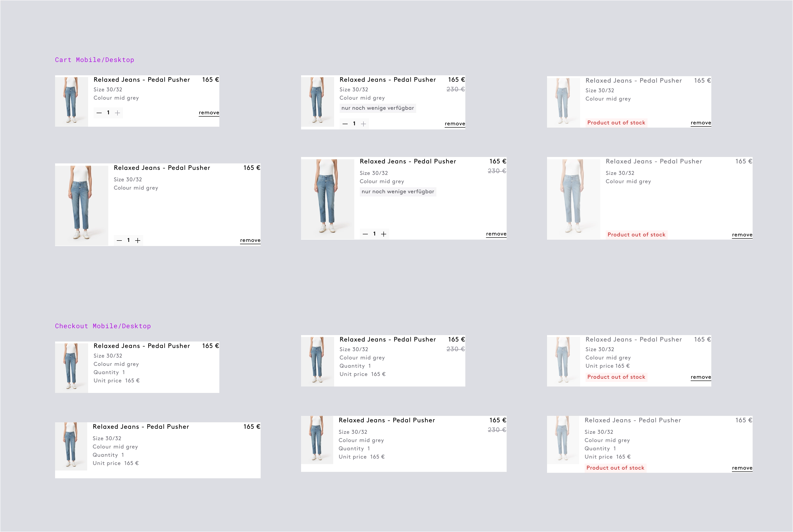Click minus icon in large regular cart card
The image size is (793, 532).
click(119, 241)
